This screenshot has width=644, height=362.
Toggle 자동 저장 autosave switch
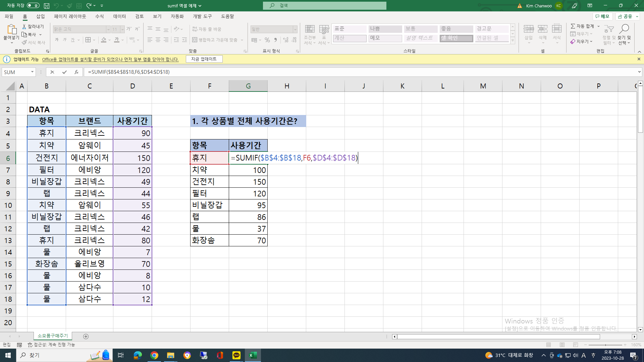coord(33,6)
